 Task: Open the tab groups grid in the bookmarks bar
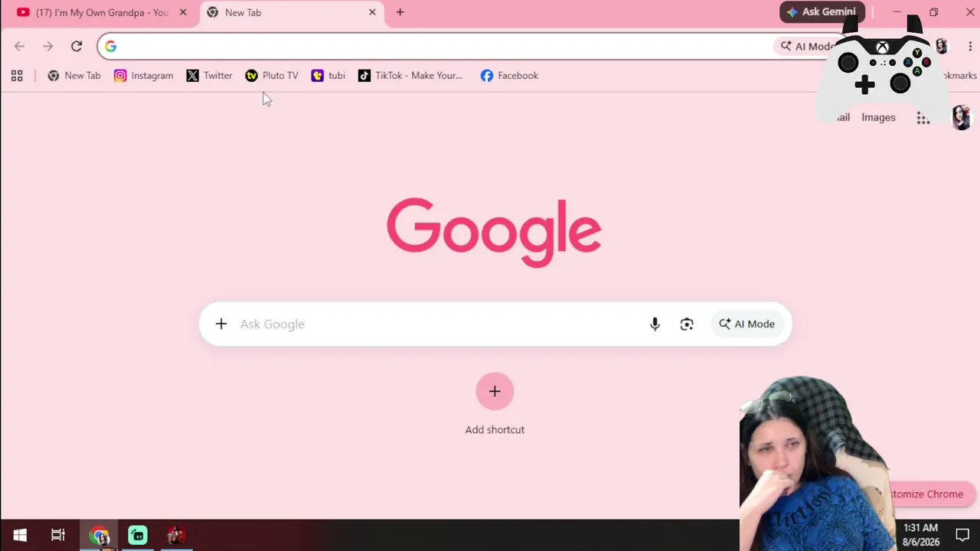click(17, 76)
